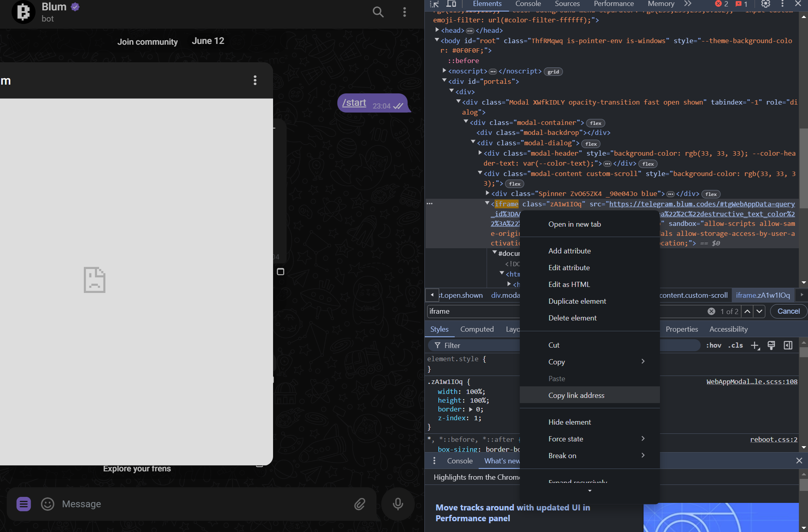Focus the Message input field
The image size is (808, 532).
204,504
